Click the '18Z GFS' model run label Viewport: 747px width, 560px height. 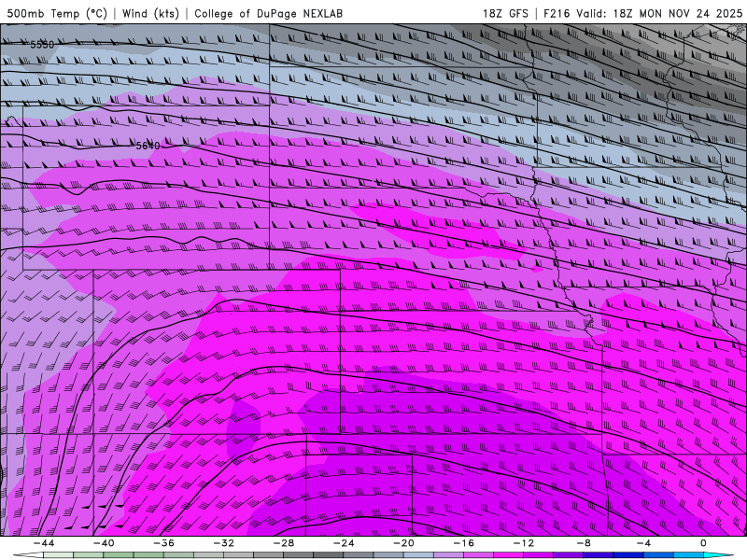click(x=505, y=13)
